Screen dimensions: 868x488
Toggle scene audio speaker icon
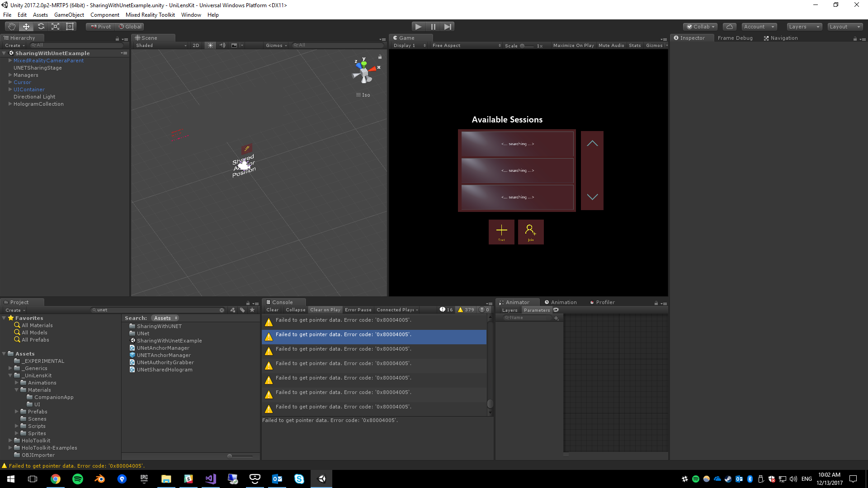pyautogui.click(x=222, y=45)
